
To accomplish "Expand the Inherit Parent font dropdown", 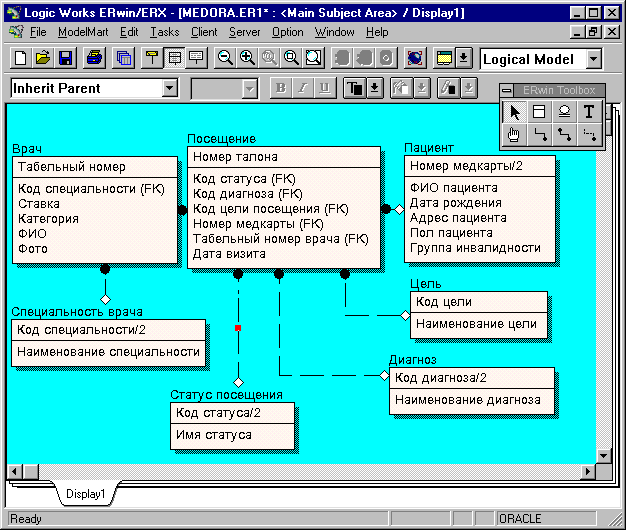I will tap(168, 88).
